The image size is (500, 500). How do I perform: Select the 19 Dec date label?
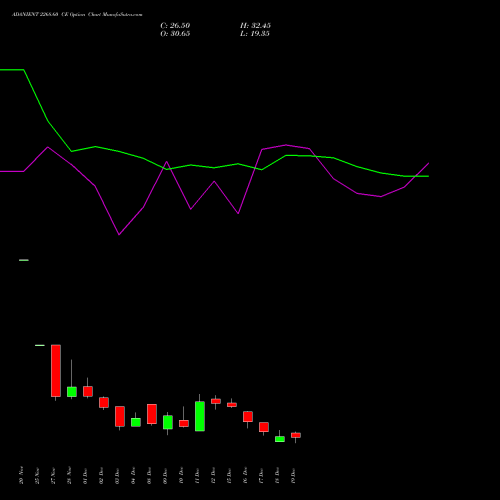[x=293, y=475]
